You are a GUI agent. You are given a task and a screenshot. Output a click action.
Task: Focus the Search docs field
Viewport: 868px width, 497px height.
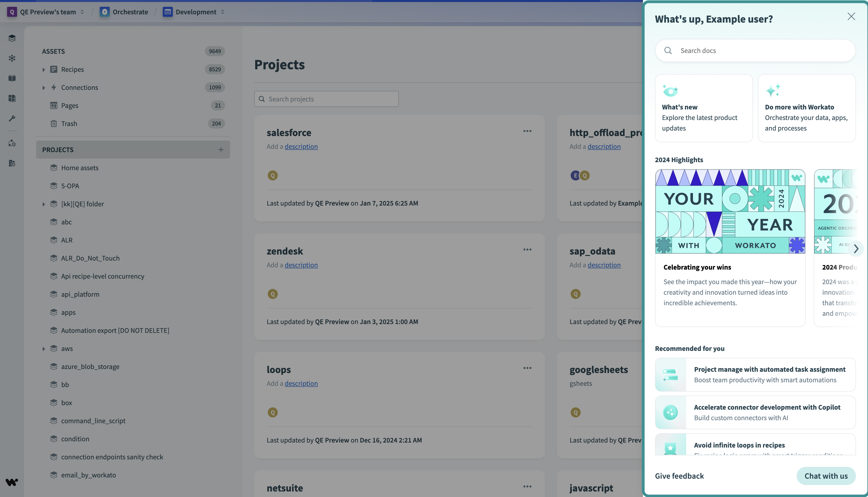pos(755,50)
